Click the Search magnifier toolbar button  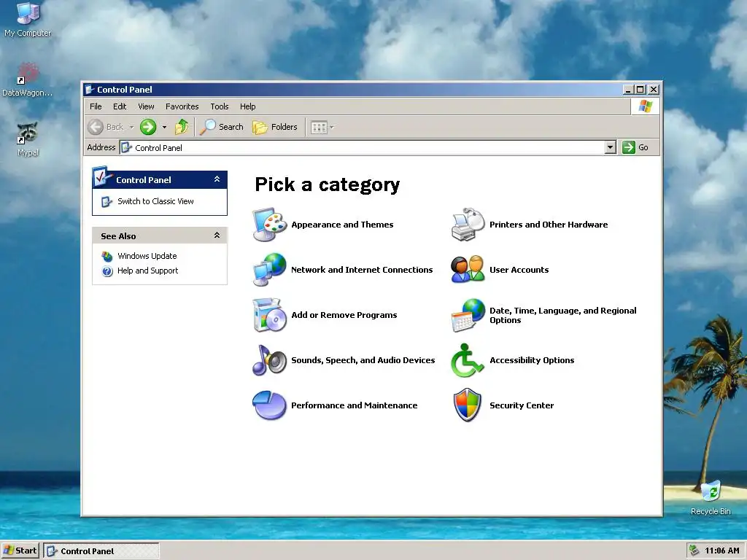click(222, 127)
